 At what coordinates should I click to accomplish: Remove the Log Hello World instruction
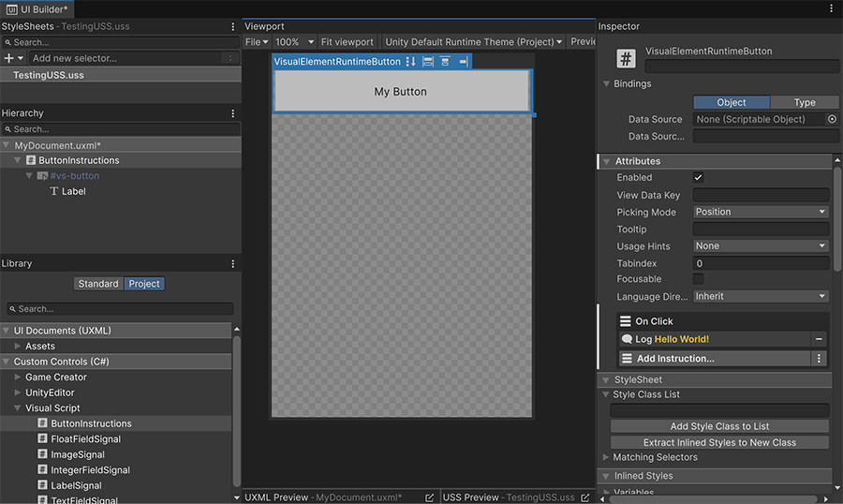(x=819, y=339)
